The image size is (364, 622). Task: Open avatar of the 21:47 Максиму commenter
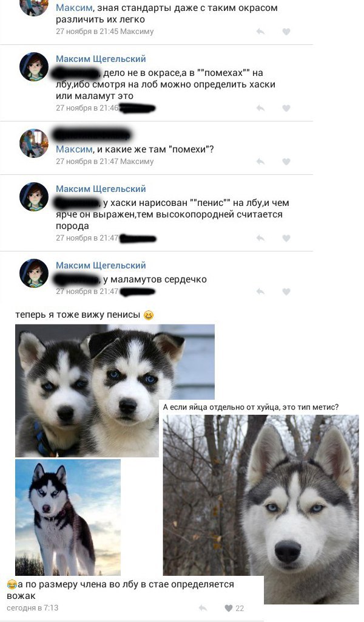point(34,143)
